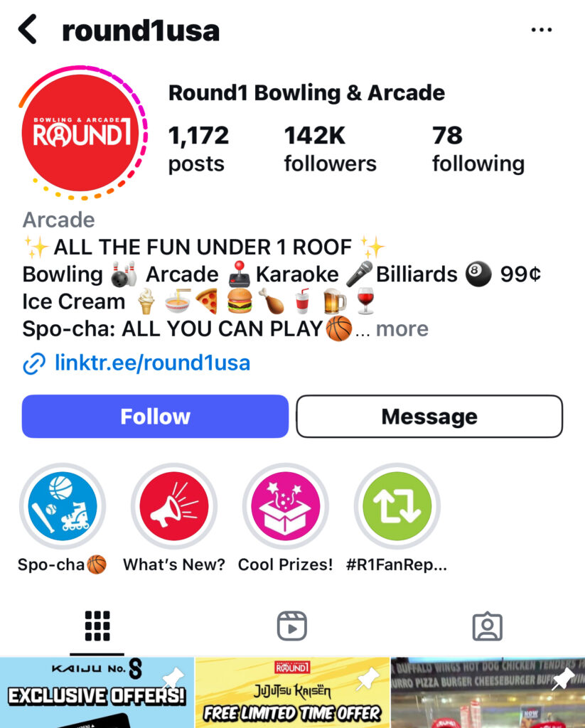View the 142K followers list
This screenshot has width=585, height=728.
pos(330,149)
